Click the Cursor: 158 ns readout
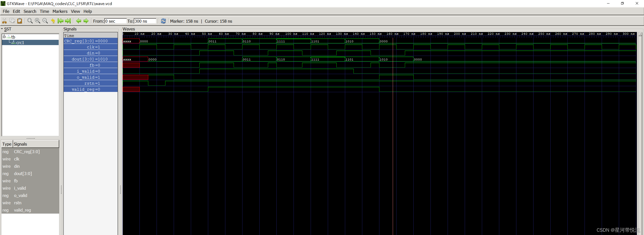 pyautogui.click(x=219, y=21)
